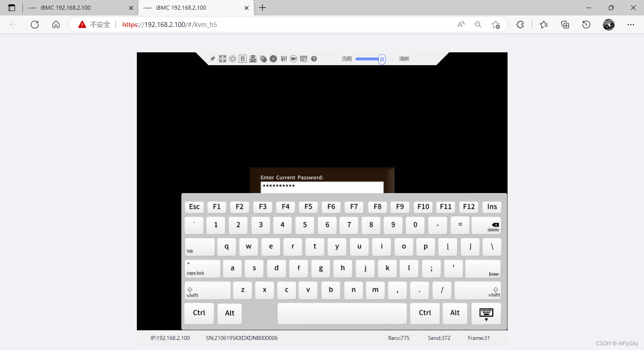Image resolution: width=644 pixels, height=350 pixels.
Task: Hide virtual keyboard with keyboard-down icon
Action: point(486,313)
